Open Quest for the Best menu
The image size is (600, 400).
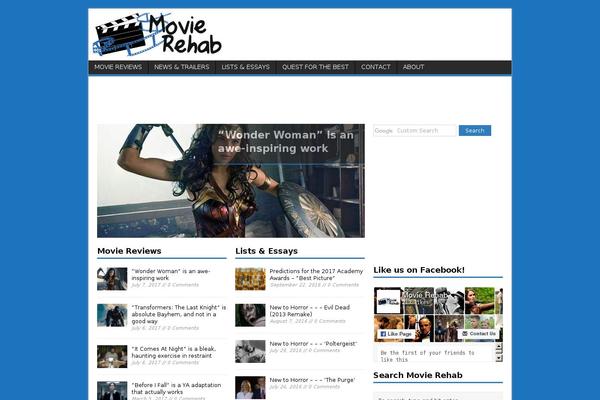tap(315, 67)
